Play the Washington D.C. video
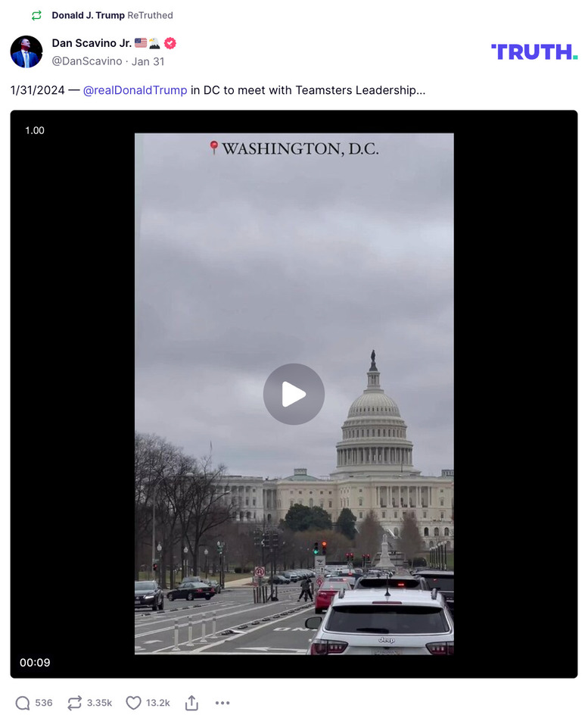 (x=294, y=394)
